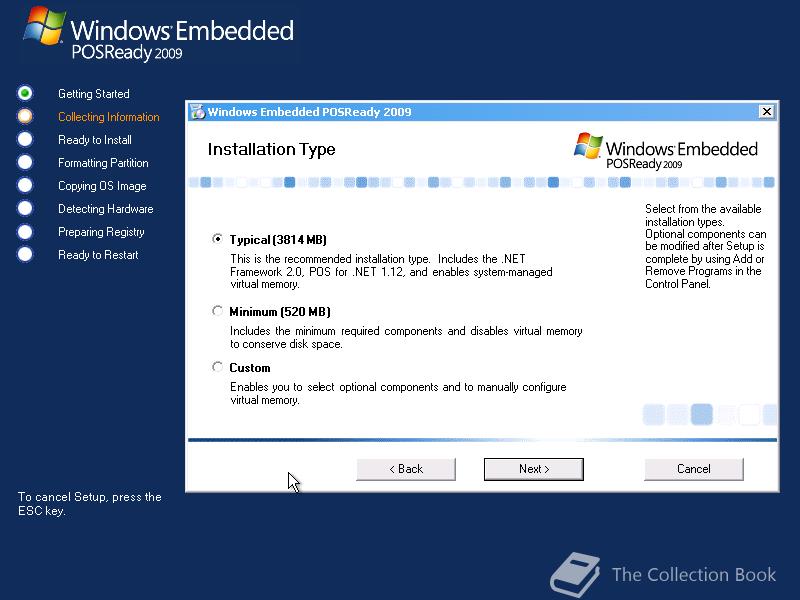The width and height of the screenshot is (800, 600).
Task: Click the orange Collecting Information step indicator
Action: click(24, 116)
